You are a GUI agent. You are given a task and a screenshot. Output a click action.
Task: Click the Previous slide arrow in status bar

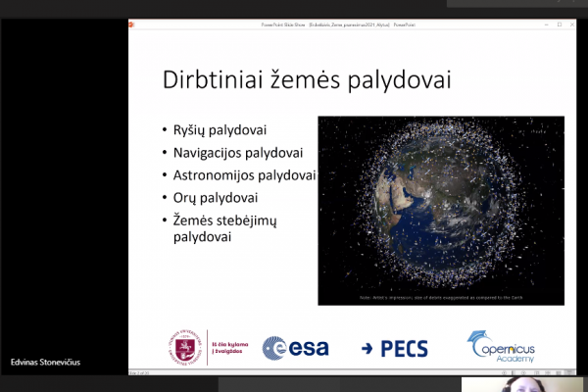click(x=504, y=372)
